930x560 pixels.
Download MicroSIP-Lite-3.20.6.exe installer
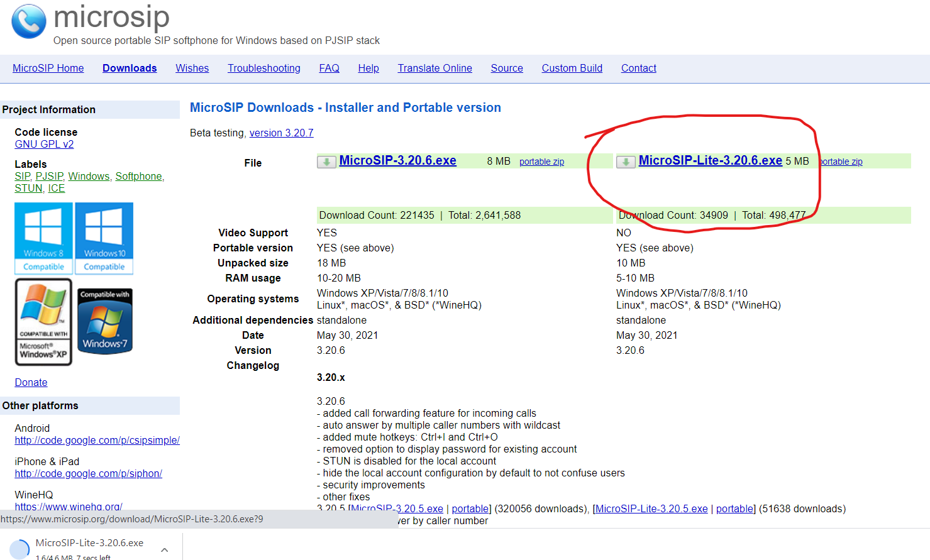(711, 160)
